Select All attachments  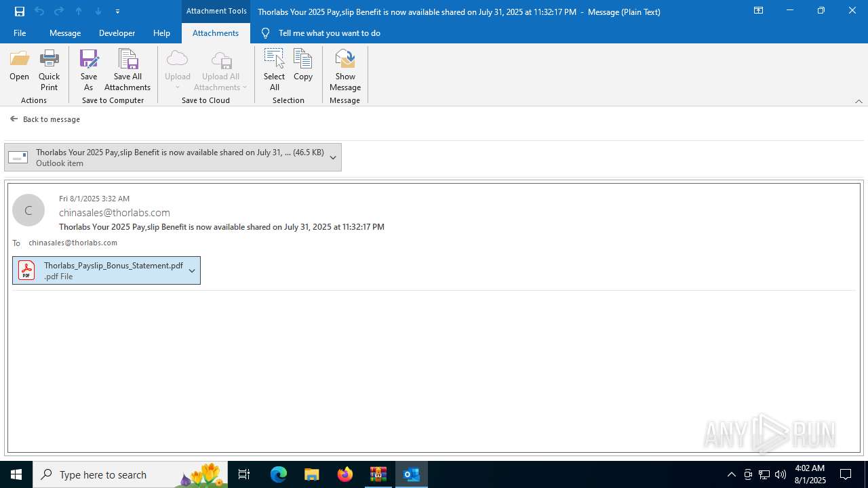click(x=274, y=70)
